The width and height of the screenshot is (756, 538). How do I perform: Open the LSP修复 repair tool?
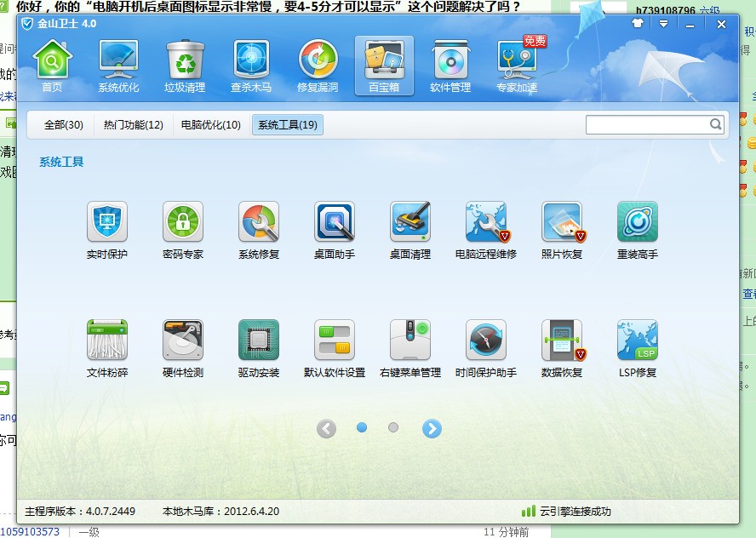tap(637, 341)
